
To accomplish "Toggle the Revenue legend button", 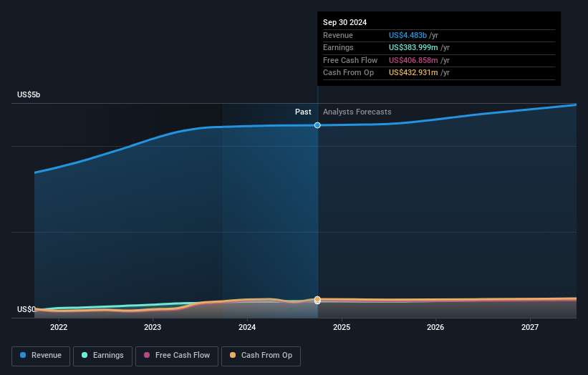I will pos(41,356).
